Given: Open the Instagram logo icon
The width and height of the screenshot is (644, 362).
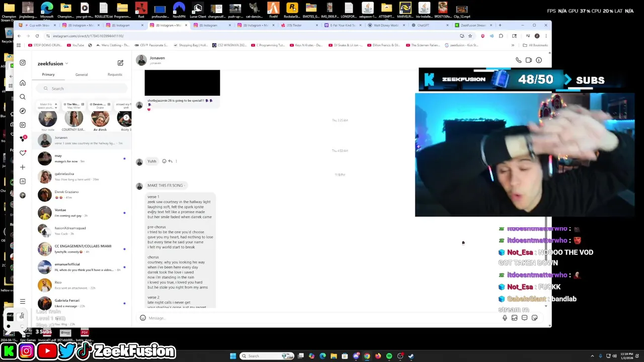Looking at the screenshot, I should point(22,63).
